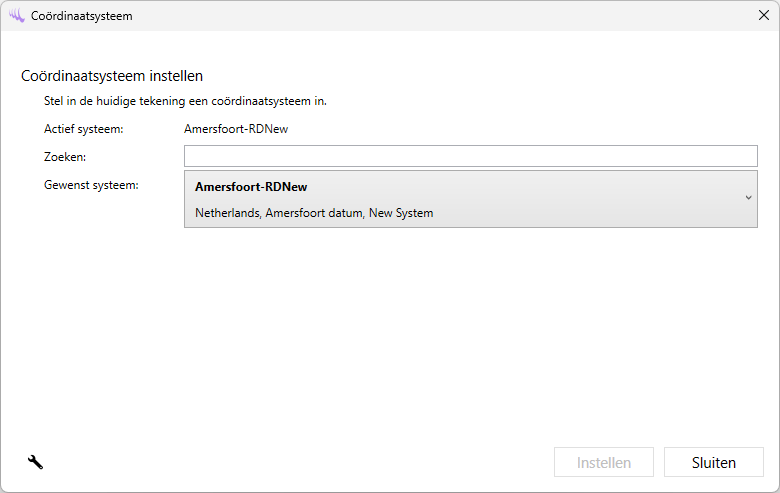
Task: Click the Amersfoort-RDNew value beside Actief systeem
Action: pyautogui.click(x=236, y=129)
